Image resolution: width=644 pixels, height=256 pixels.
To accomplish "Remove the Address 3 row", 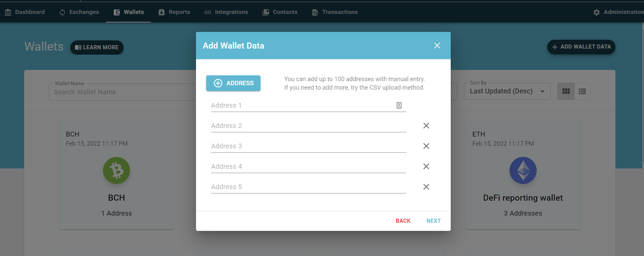I will tap(426, 146).
